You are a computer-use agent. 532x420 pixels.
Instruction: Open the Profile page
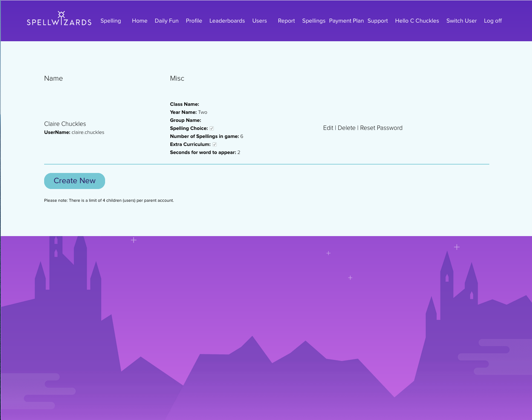[194, 21]
